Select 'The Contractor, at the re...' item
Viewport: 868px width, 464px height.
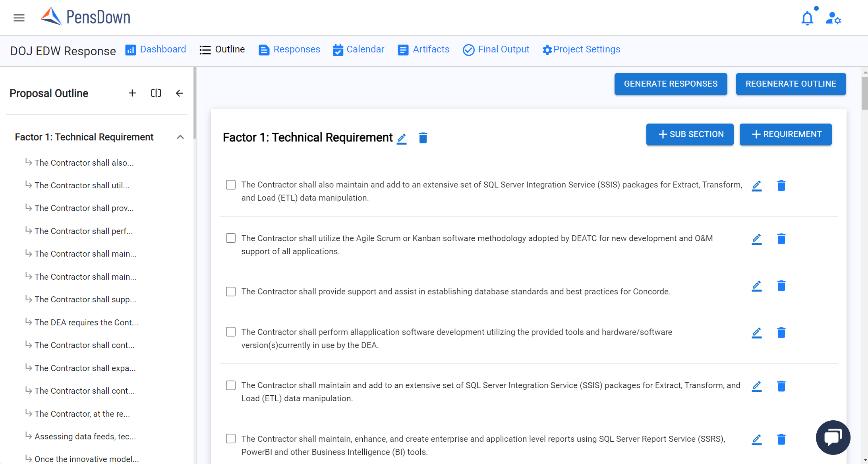click(x=82, y=414)
